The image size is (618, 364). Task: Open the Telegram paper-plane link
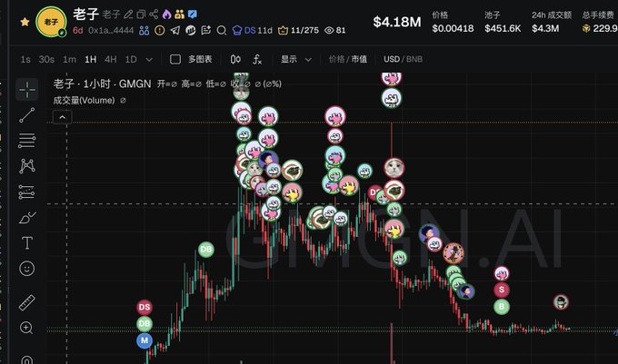tap(175, 30)
